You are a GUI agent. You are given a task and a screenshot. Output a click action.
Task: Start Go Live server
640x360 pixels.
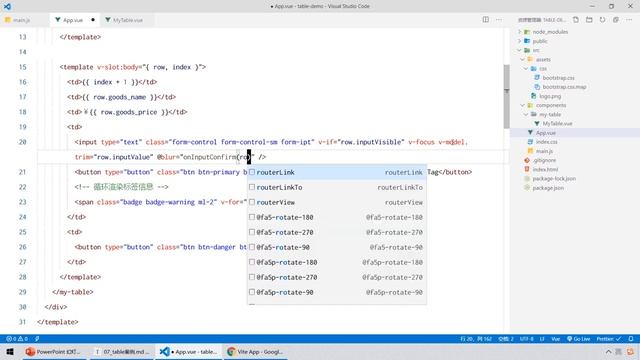578,339
